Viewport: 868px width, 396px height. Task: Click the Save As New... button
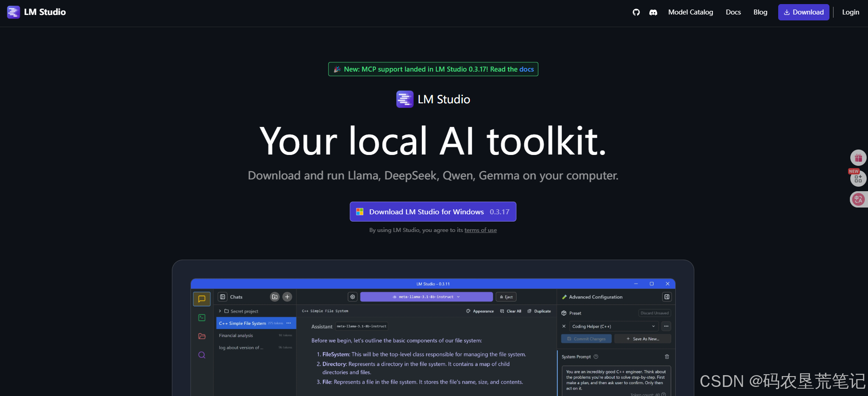(643, 339)
